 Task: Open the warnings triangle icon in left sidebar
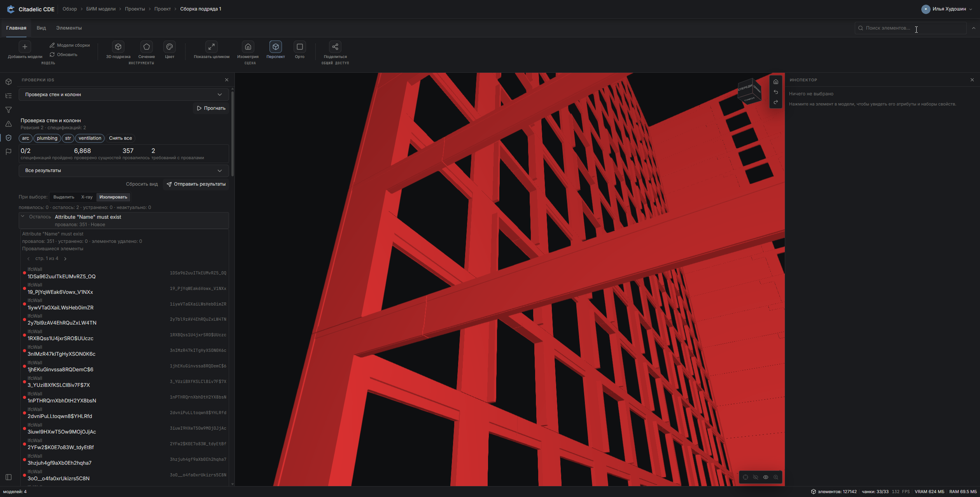(9, 124)
